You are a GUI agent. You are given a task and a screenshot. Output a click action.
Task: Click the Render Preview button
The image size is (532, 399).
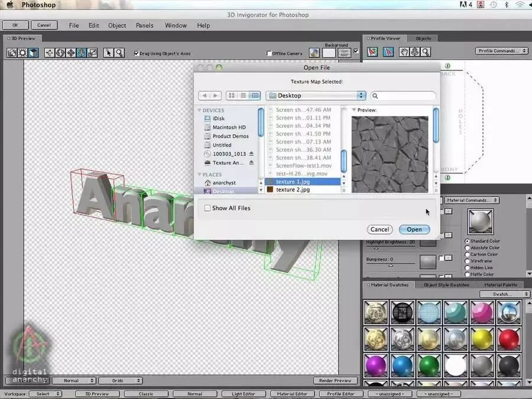(335, 381)
